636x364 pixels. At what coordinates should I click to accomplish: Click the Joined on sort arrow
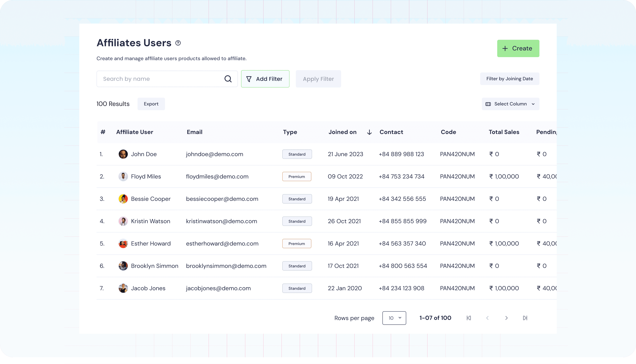[x=369, y=132]
